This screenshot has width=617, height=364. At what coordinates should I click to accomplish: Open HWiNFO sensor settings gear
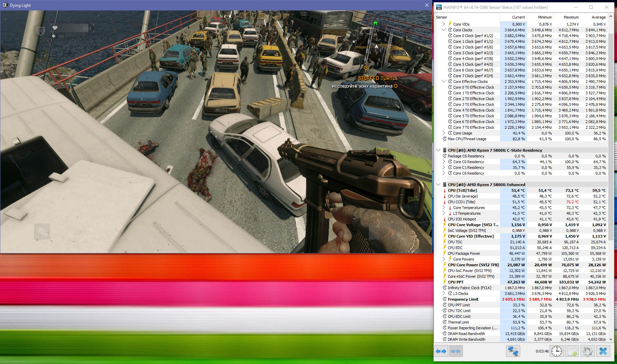(x=587, y=351)
